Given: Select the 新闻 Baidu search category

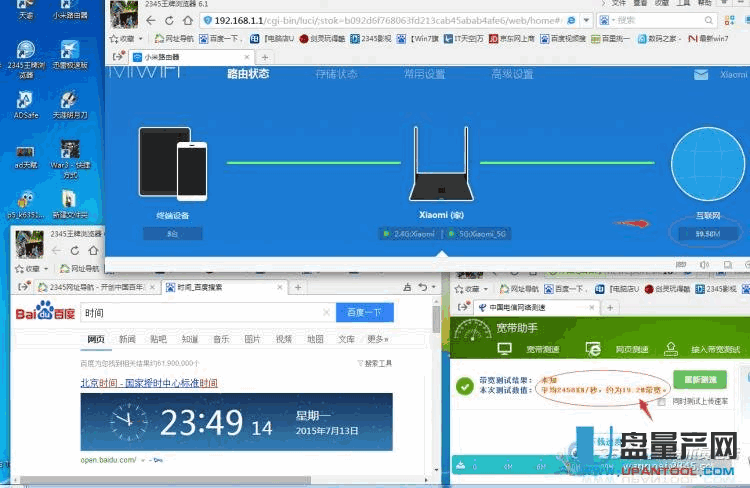Looking at the screenshot, I should pos(127,339).
